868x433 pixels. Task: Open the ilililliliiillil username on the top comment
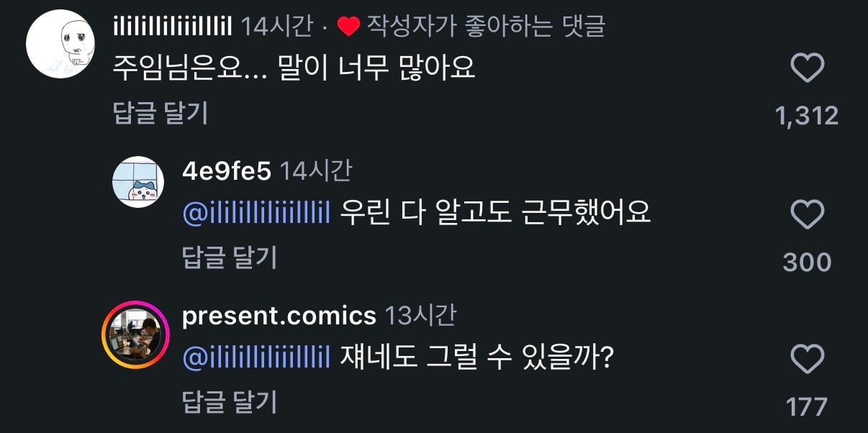pos(173,27)
